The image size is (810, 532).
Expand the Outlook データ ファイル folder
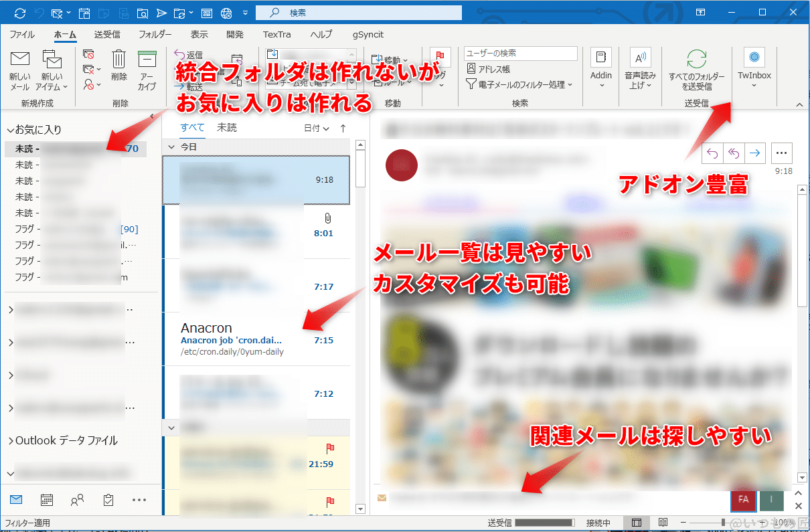11,441
